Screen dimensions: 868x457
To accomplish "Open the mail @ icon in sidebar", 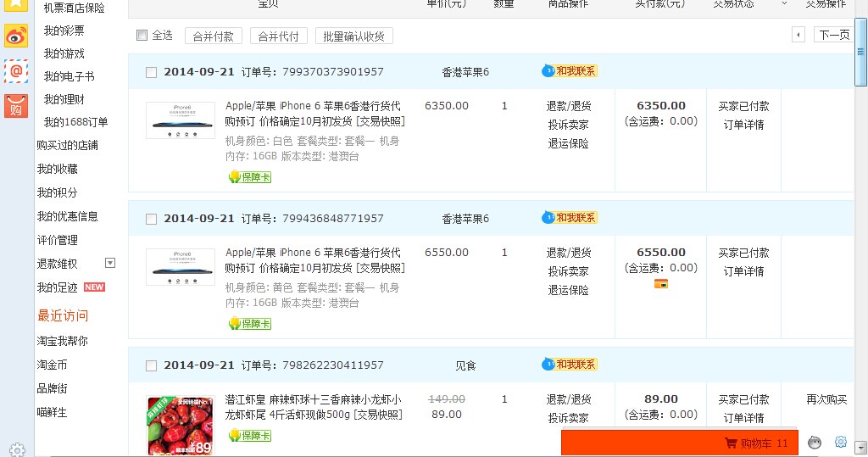I will tap(16, 71).
